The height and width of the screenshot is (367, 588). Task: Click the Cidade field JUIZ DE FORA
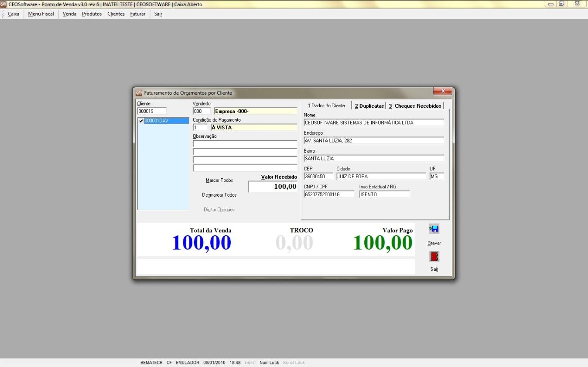(381, 177)
